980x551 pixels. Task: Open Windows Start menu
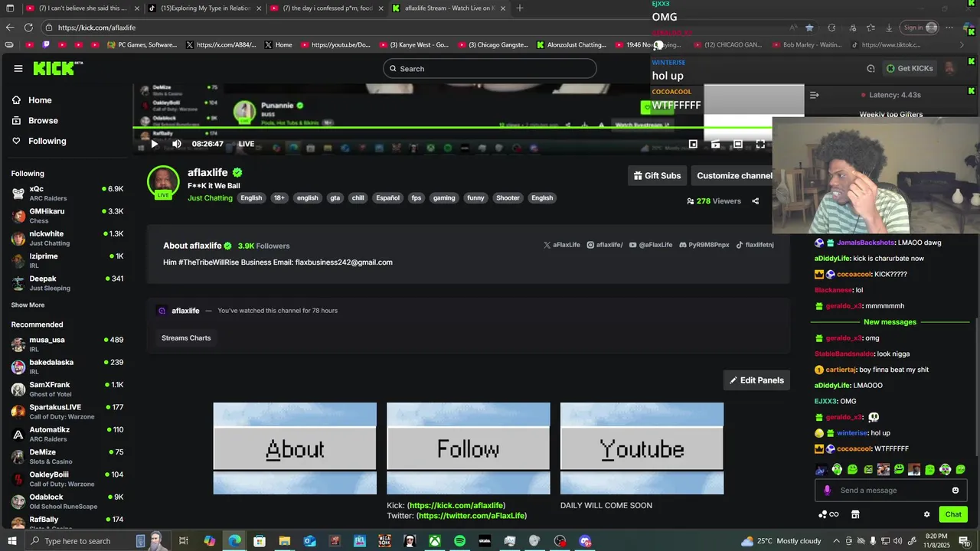(x=11, y=541)
